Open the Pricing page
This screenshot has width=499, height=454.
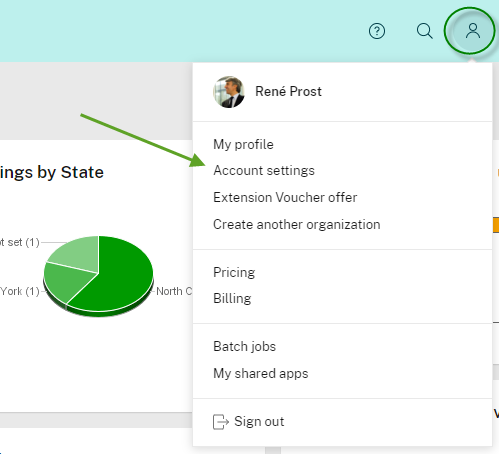(x=234, y=272)
